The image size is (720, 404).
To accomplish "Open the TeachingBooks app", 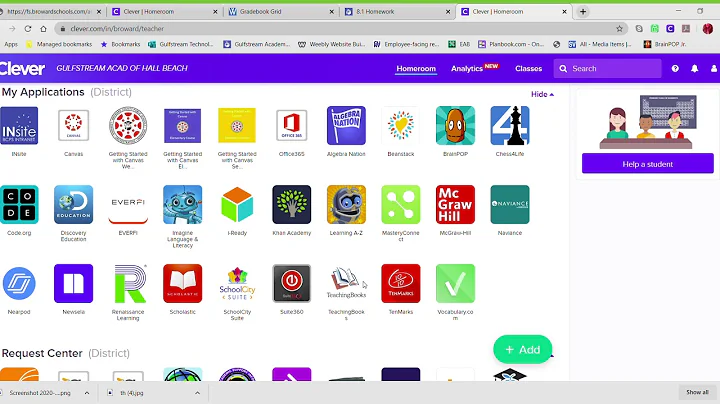I will click(x=346, y=283).
